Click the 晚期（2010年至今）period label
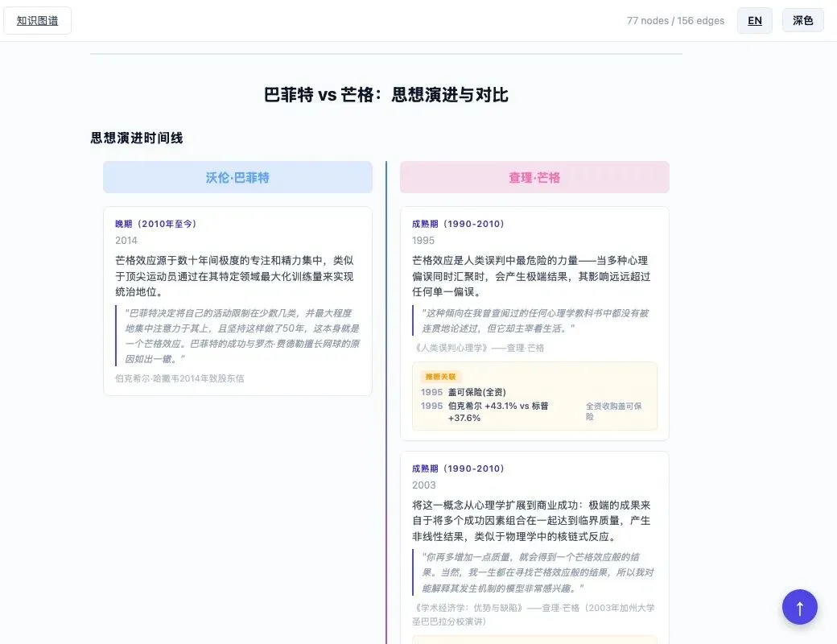The image size is (837, 644). (156, 224)
